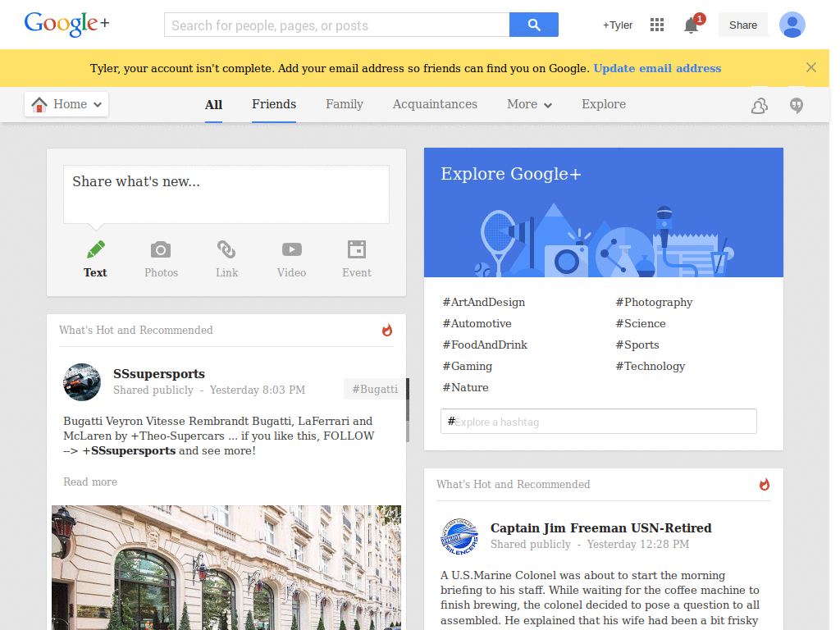Open the #Science hashtag

[x=641, y=323]
